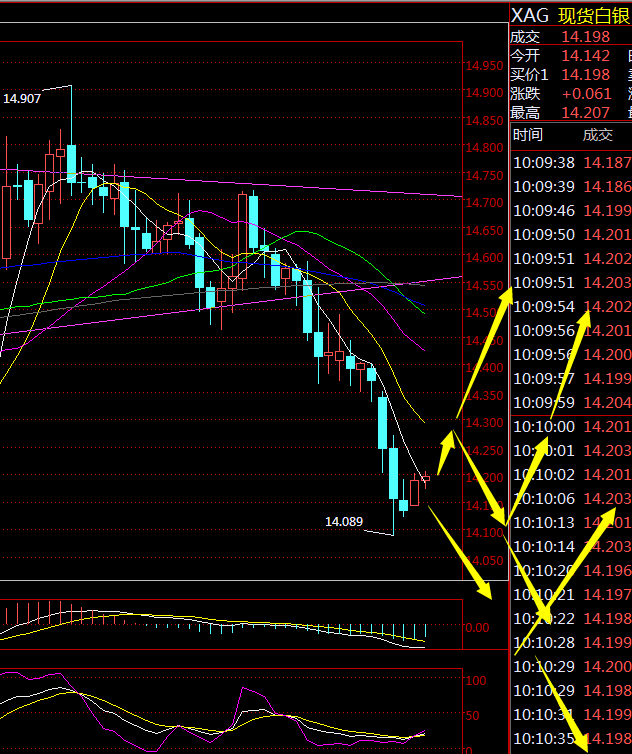Screen dimensions: 632x754
Task: Click price 14.197 in the 10:10:21 row
Action: pyautogui.click(x=607, y=595)
